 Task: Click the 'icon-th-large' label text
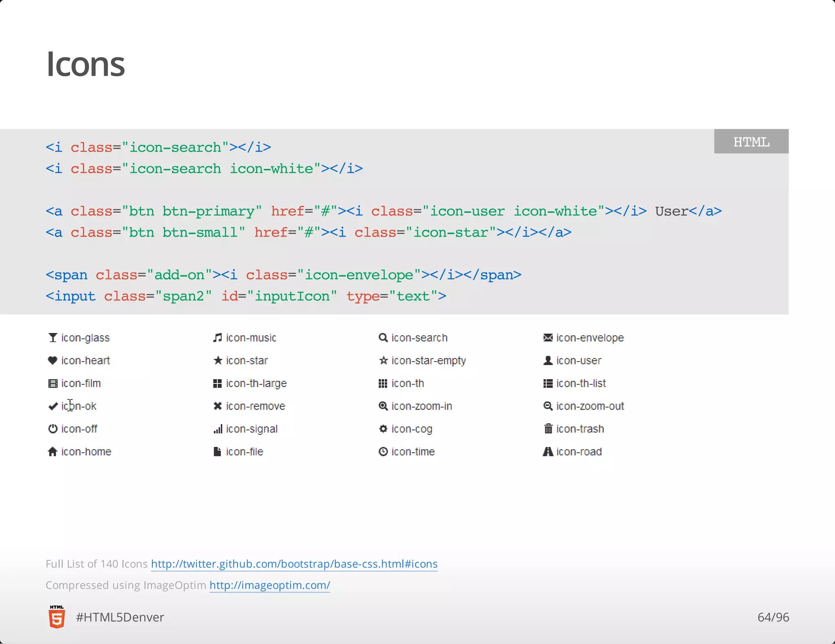(256, 384)
